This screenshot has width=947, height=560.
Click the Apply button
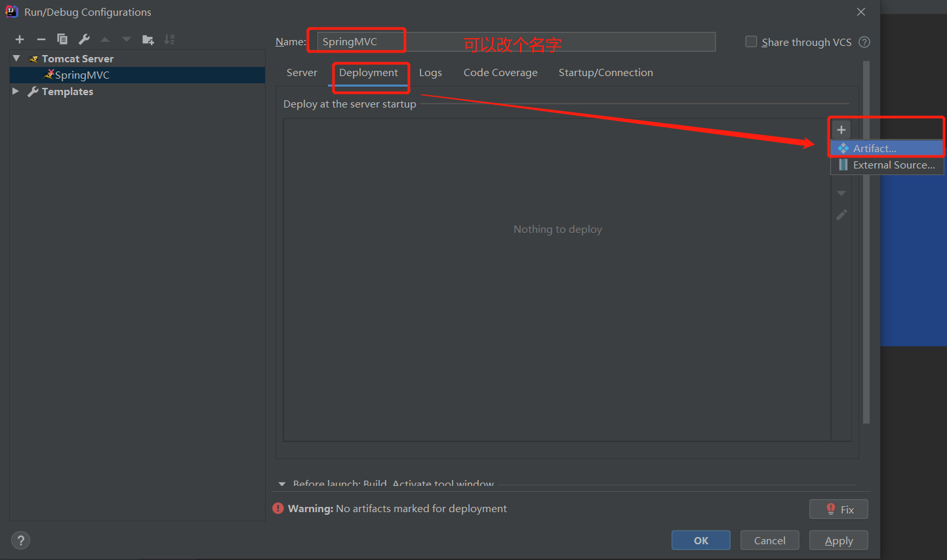pos(838,540)
